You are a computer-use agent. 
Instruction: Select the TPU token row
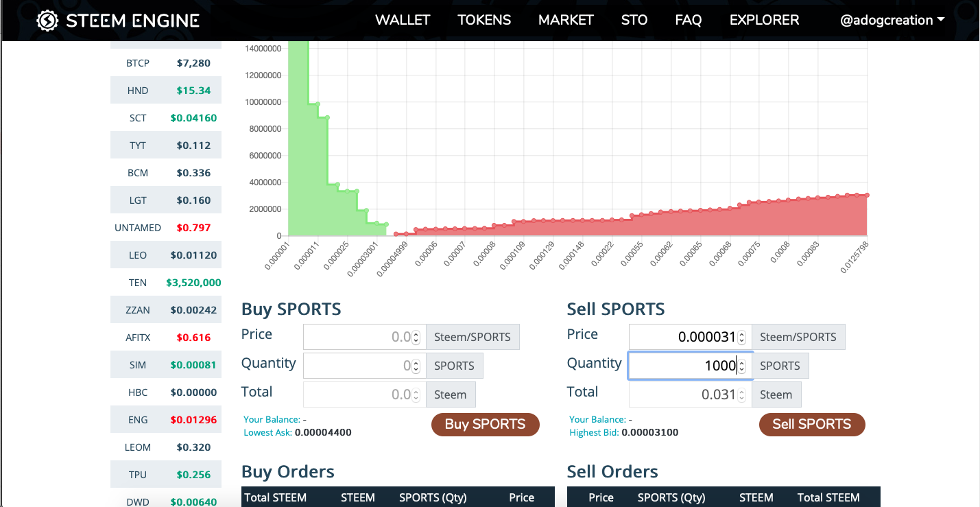point(166,475)
